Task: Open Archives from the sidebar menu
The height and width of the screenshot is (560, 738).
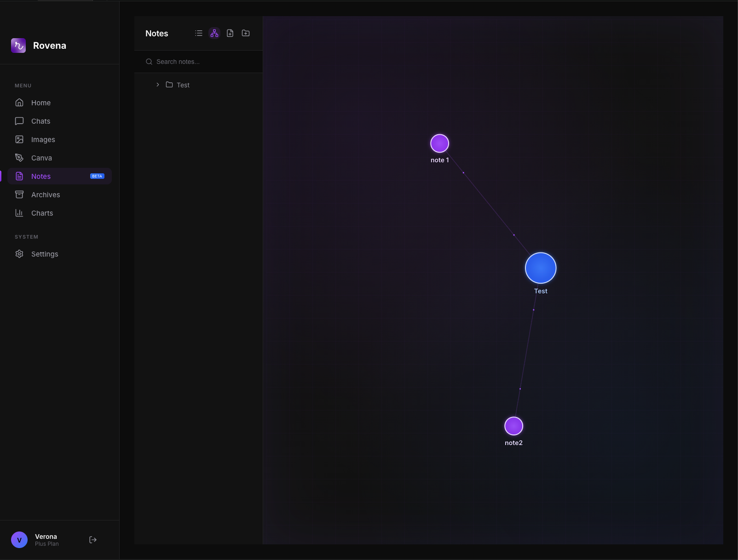Action: [59, 194]
